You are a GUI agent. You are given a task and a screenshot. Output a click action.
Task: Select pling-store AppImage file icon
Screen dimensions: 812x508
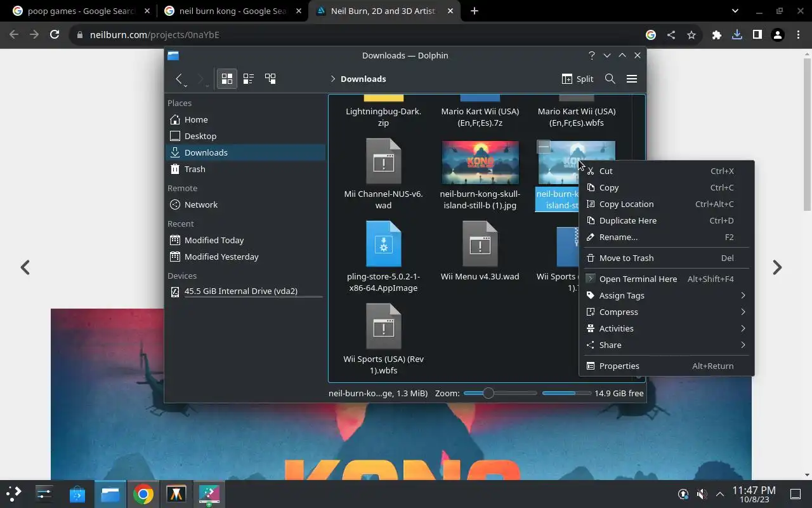[x=384, y=244]
